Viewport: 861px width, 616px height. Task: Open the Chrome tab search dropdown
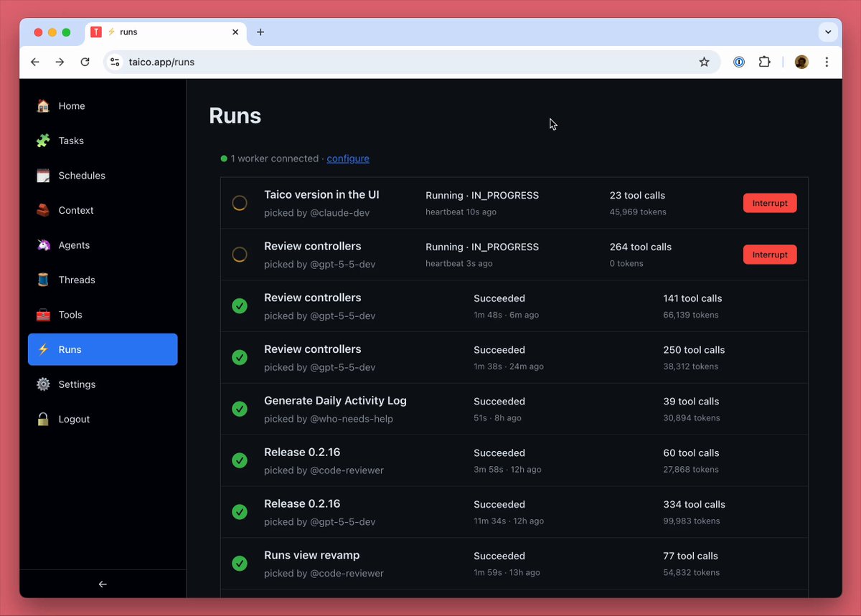[x=828, y=32]
